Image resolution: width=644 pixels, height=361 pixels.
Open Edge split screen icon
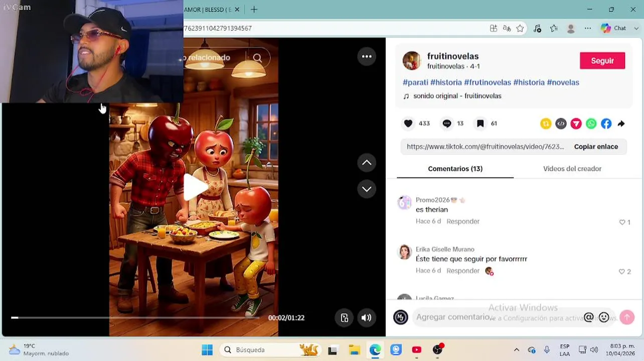(494, 29)
